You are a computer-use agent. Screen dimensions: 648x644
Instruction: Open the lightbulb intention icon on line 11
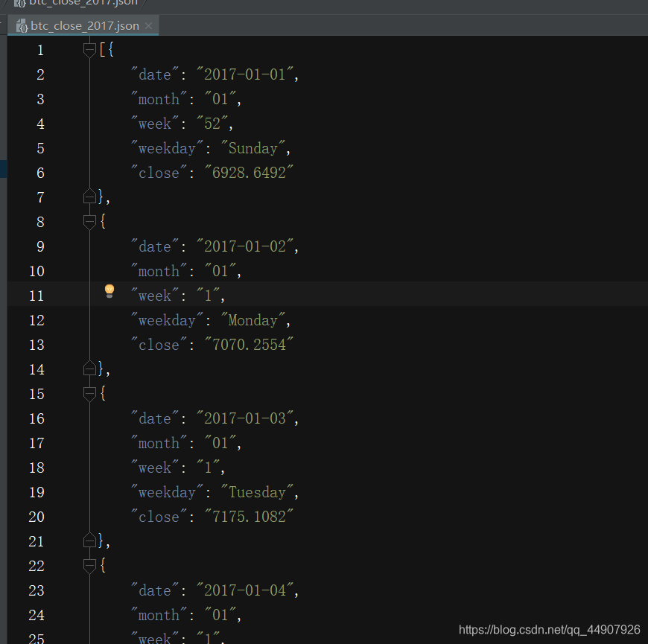[x=109, y=291]
